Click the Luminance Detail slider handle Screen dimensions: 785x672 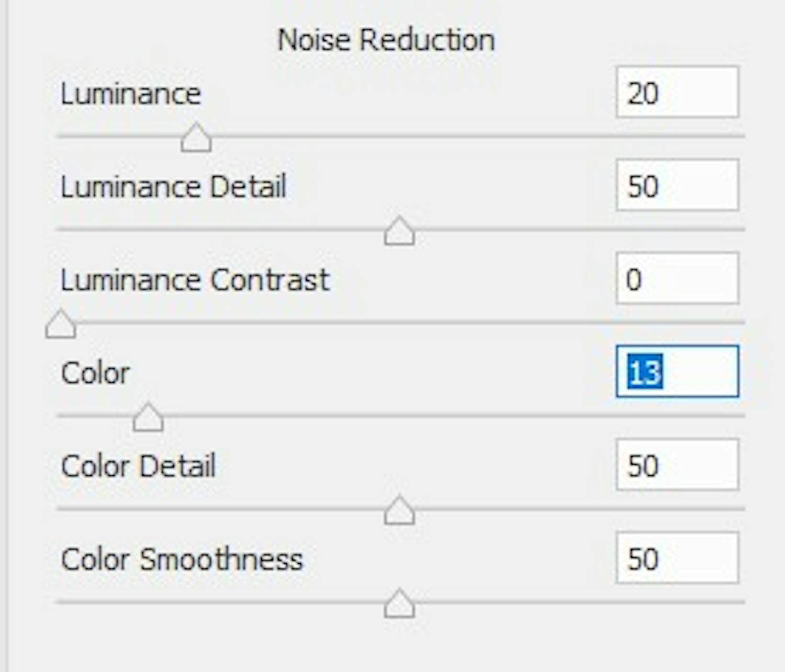coord(399,230)
